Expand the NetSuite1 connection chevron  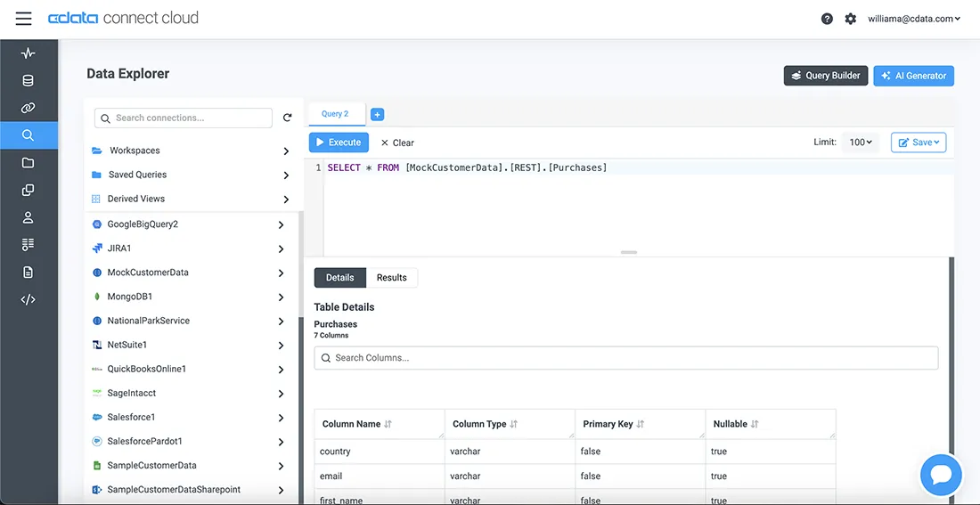tap(282, 346)
